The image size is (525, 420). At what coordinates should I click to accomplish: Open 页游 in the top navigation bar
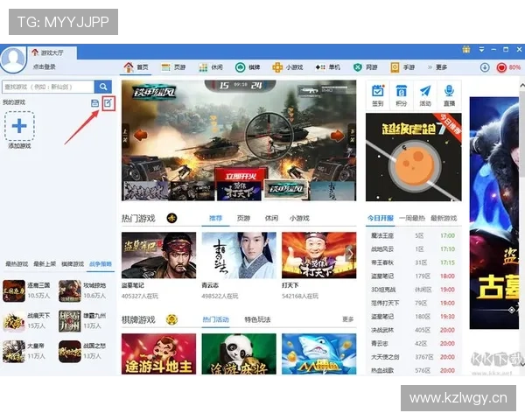pyautogui.click(x=173, y=67)
